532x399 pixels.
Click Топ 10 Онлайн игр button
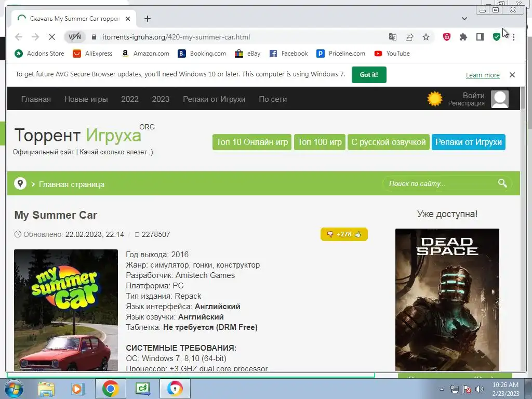[x=252, y=142]
